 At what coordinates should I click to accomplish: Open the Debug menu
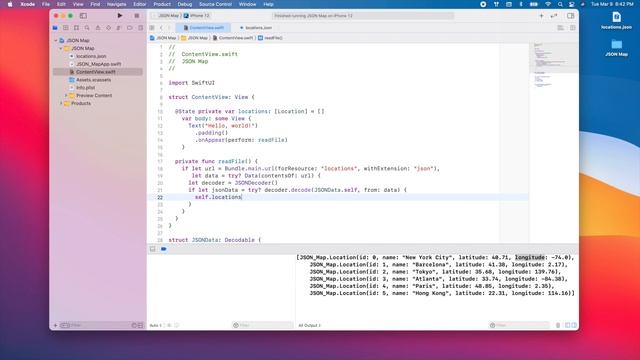click(184, 4)
